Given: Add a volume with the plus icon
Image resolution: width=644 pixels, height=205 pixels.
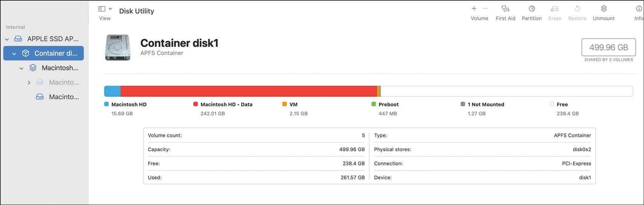Looking at the screenshot, I should (474, 8).
